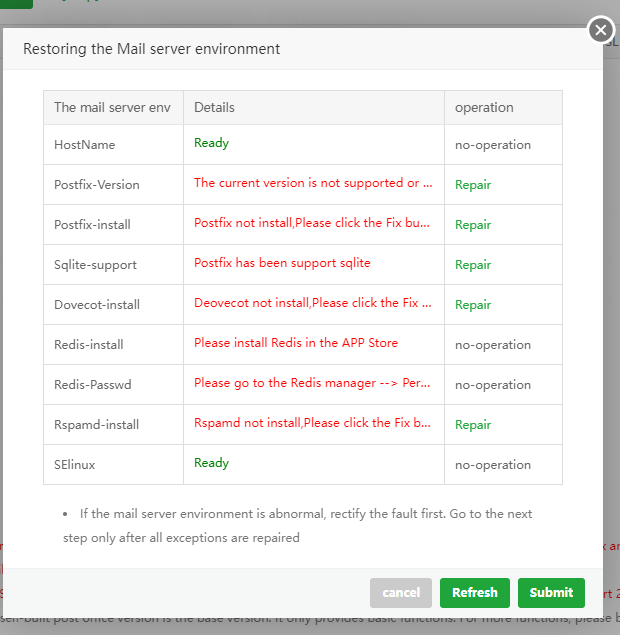
Task: Repair the Rspamd-install entry
Action: click(x=473, y=425)
